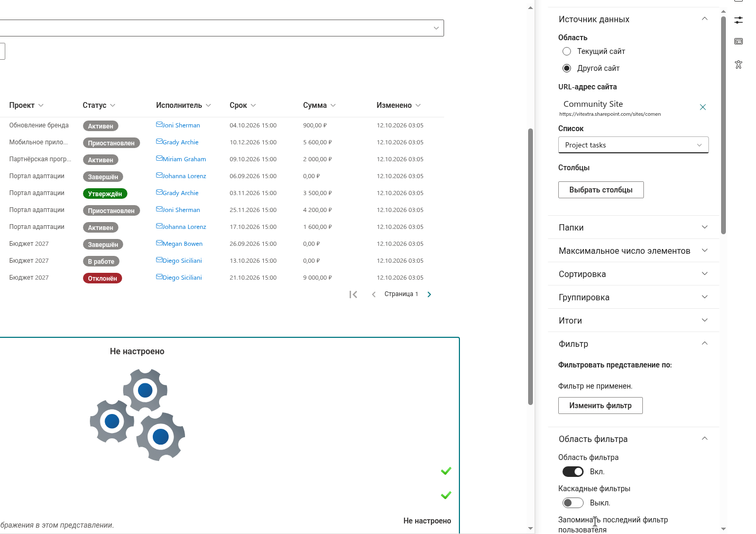Click the mail icon beside Megan Bowen
756x534 pixels.
159,243
